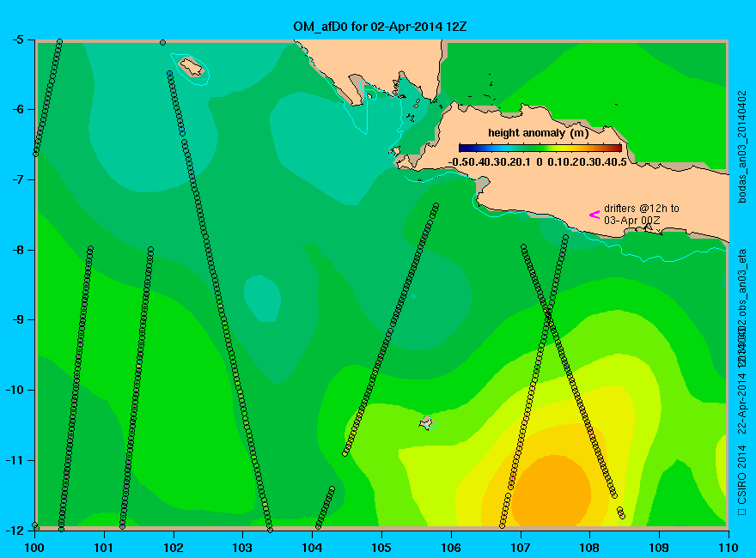The height and width of the screenshot is (558, 756).
Task: Click the y-axis label -8
Action: click(x=16, y=250)
